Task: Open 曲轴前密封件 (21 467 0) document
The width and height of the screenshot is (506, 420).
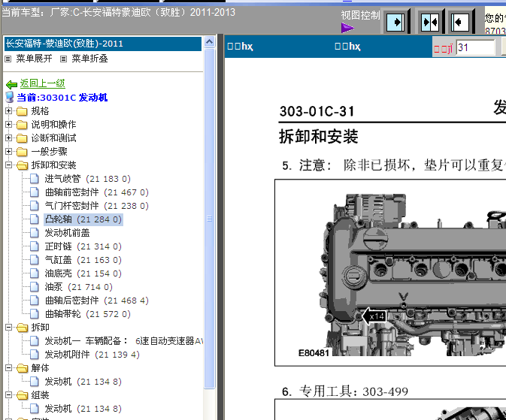Action: pos(96,192)
